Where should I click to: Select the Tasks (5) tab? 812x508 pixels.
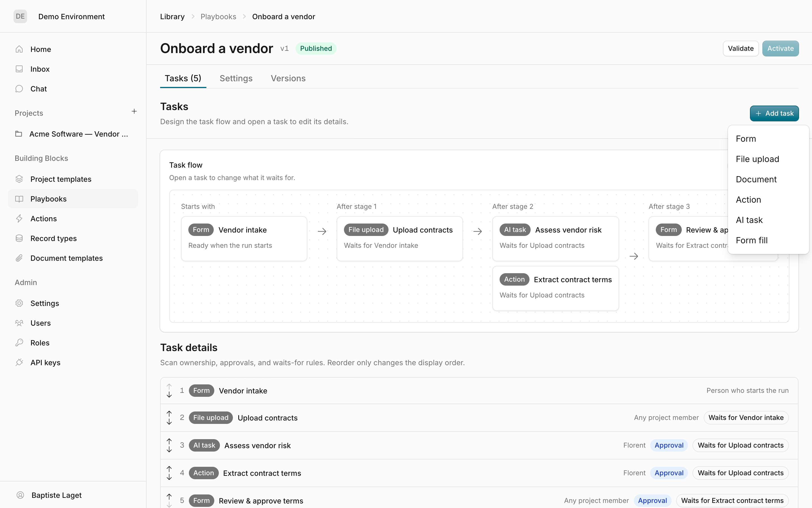(183, 78)
